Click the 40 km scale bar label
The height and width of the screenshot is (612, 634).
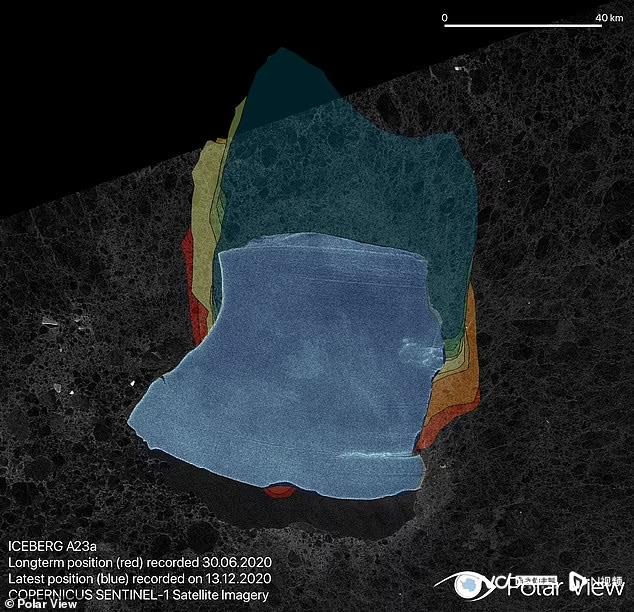pos(608,18)
